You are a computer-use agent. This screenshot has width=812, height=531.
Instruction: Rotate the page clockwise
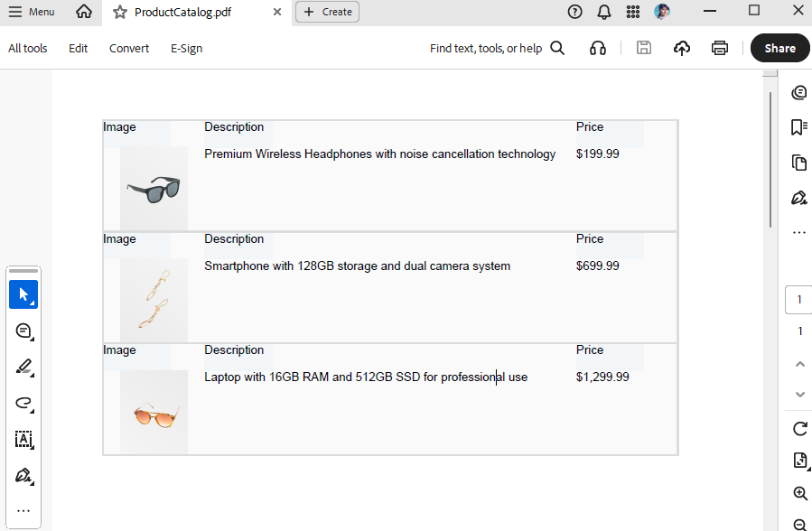point(799,429)
